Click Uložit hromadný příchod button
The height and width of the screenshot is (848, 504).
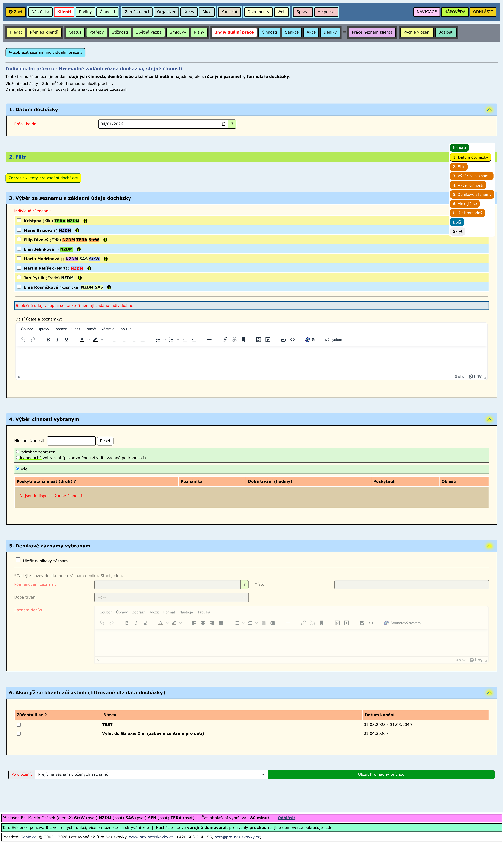[381, 775]
